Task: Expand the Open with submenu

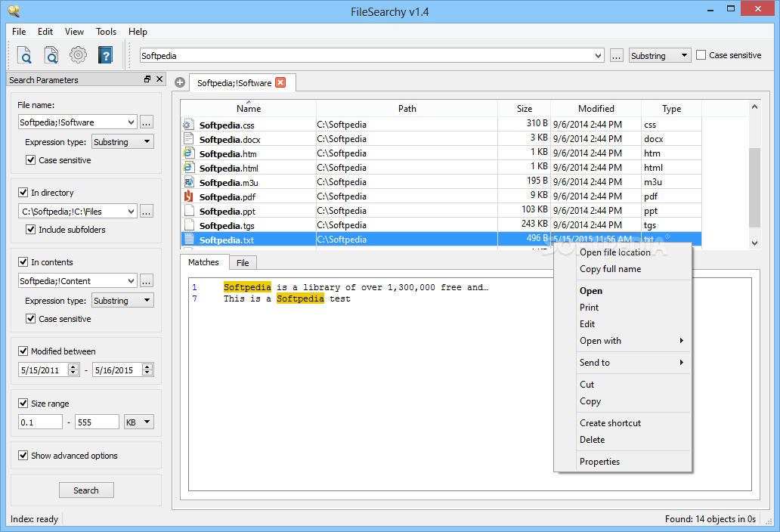Action: tap(623, 341)
